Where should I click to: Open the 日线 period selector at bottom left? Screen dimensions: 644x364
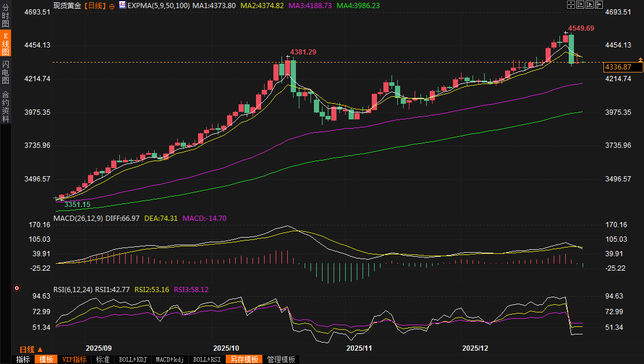coord(30,350)
